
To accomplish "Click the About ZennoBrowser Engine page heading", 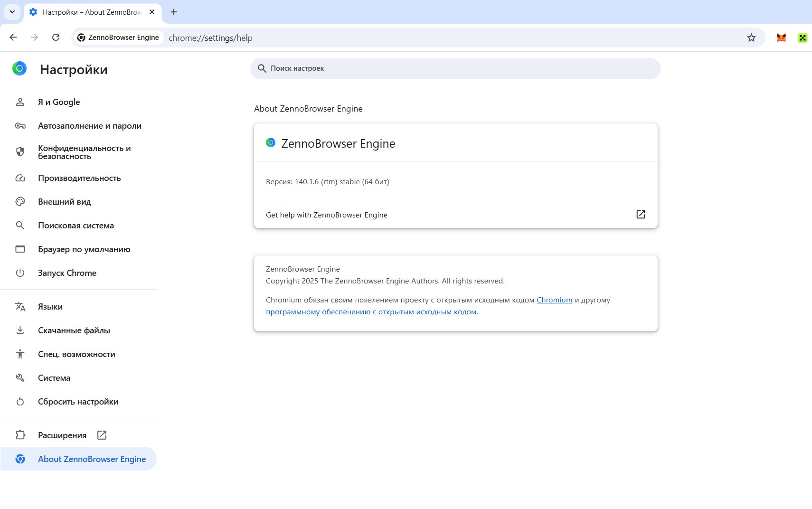I will click(x=308, y=109).
